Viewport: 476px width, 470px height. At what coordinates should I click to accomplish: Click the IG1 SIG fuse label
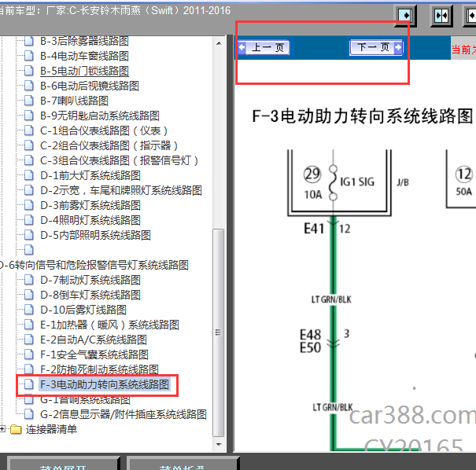pos(357,182)
